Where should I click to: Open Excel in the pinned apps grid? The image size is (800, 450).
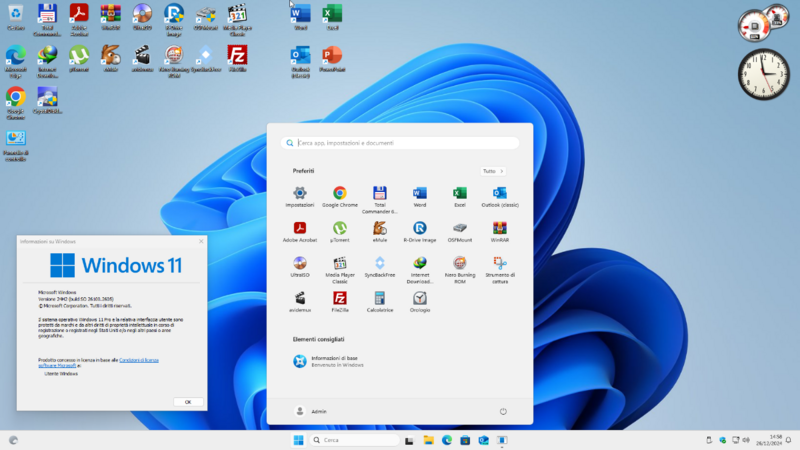[x=459, y=193]
